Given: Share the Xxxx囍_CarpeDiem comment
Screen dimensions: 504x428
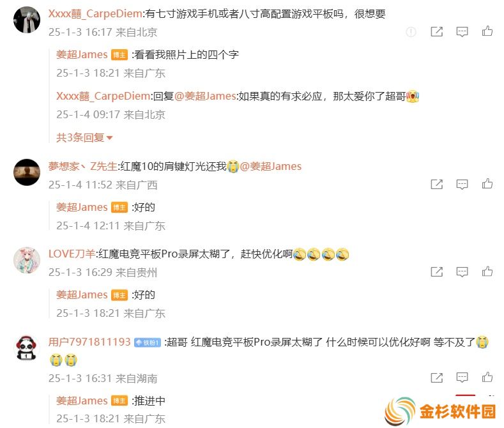Looking at the screenshot, I should [x=436, y=31].
